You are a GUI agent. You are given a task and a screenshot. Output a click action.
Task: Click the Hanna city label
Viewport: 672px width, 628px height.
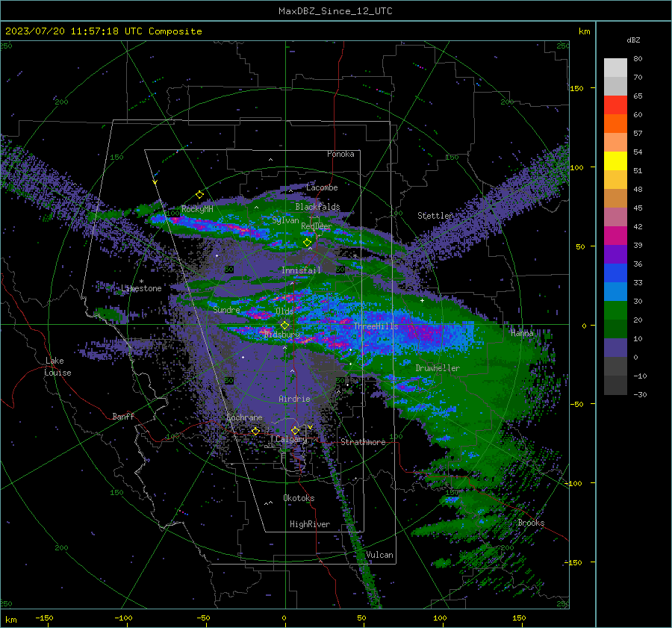(522, 333)
